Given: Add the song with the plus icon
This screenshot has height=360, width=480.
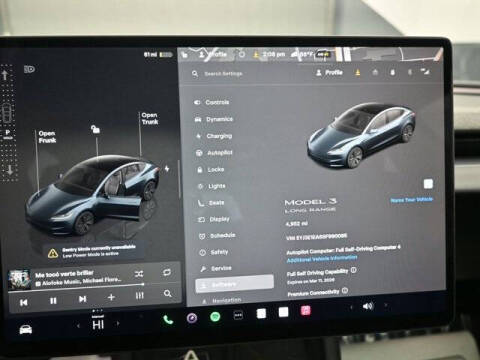Looking at the screenshot, I should [x=111, y=297].
